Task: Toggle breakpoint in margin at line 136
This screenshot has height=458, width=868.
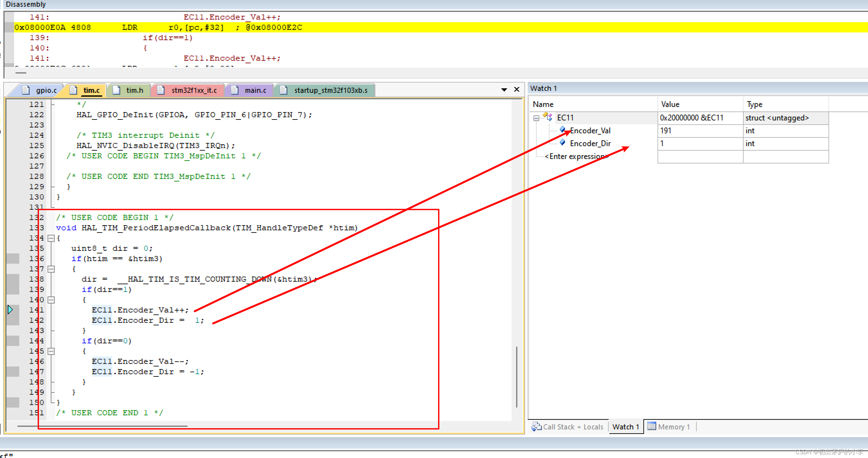Action: (13, 259)
